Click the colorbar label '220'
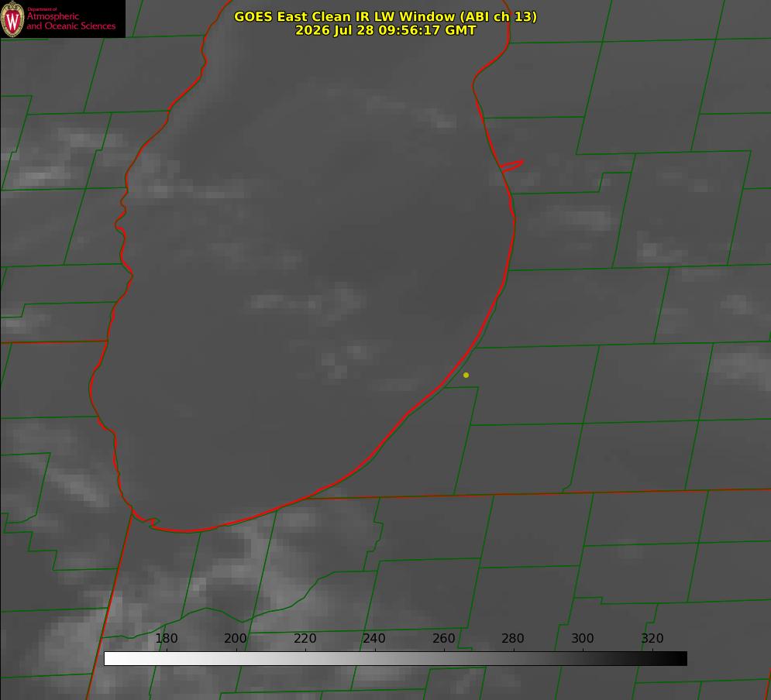This screenshot has width=771, height=700. [305, 638]
